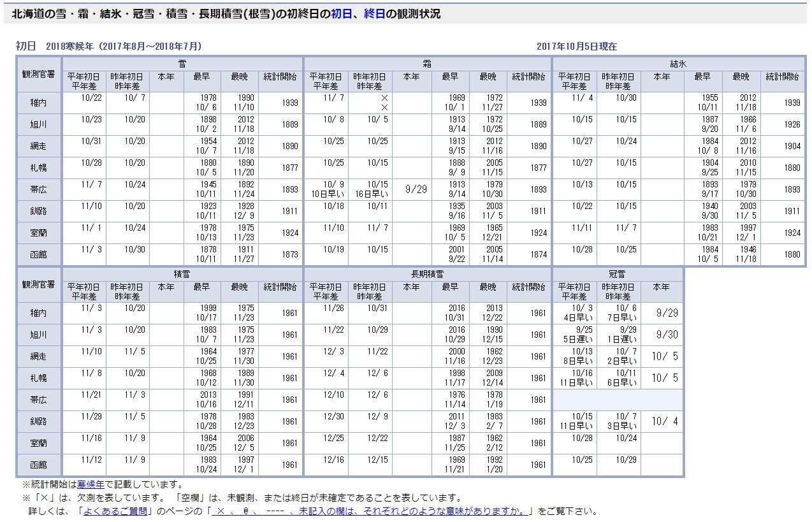Follow the 寒候年 link in the footnote
The image size is (812, 522).
pyautogui.click(x=91, y=485)
